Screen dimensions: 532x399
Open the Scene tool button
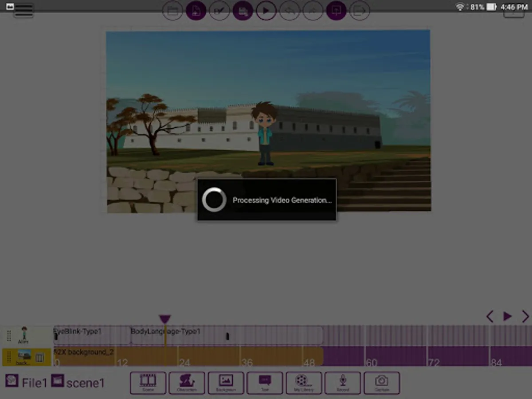pyautogui.click(x=148, y=383)
